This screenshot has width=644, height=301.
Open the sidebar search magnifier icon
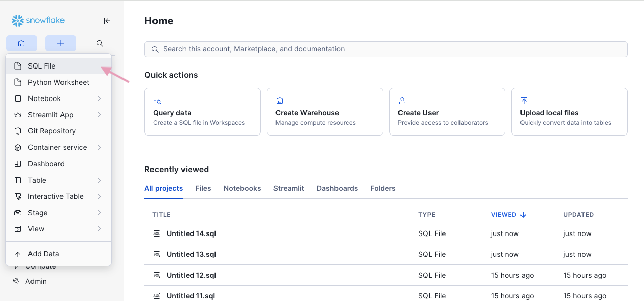100,43
